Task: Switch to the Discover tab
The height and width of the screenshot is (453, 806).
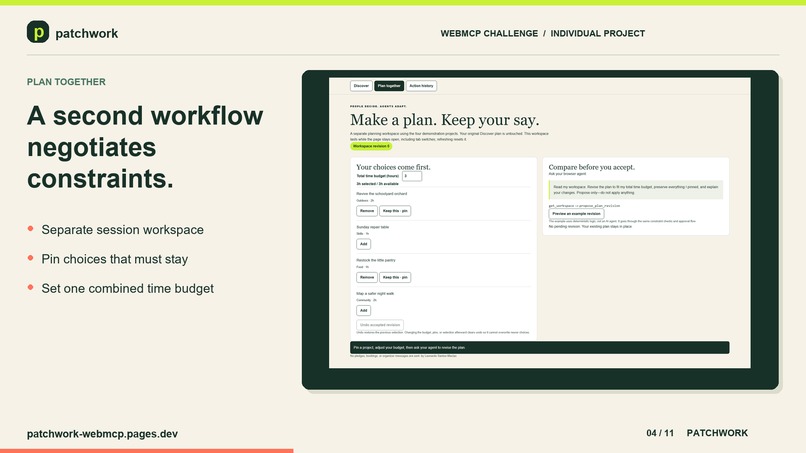Action: [361, 86]
